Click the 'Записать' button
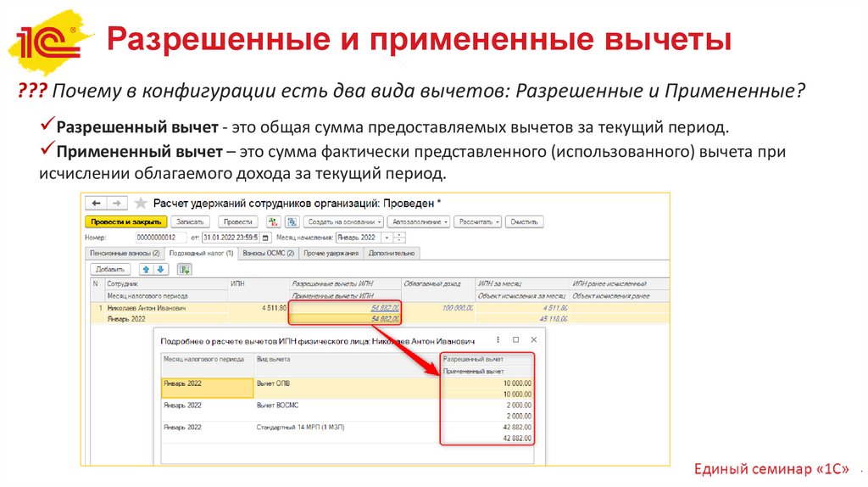Viewport: 868px width, 487px height. (190, 221)
